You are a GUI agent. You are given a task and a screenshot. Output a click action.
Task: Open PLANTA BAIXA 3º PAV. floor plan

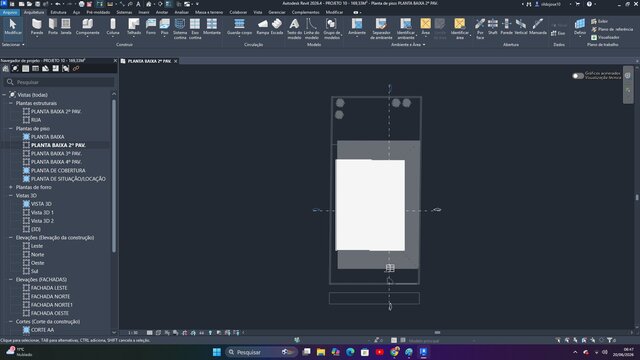tap(56, 153)
